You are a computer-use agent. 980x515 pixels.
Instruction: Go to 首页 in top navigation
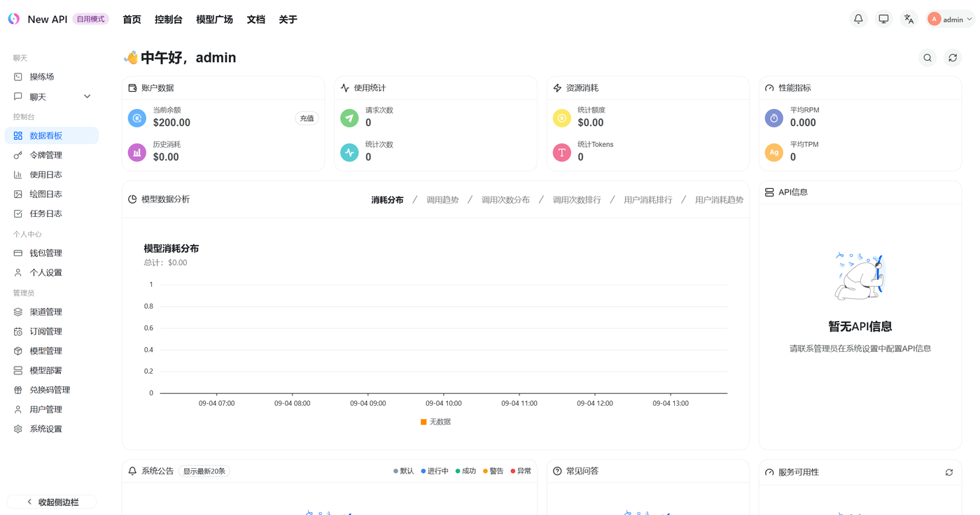(x=132, y=20)
